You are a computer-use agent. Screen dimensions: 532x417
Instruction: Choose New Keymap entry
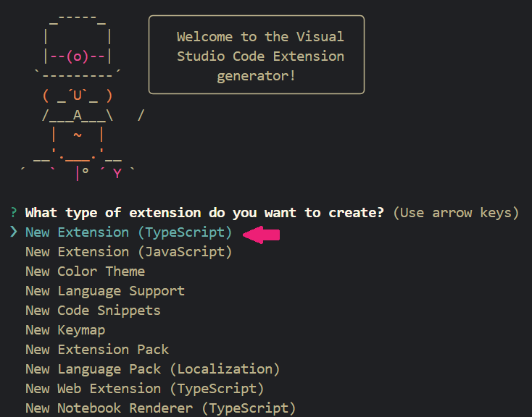(65, 330)
